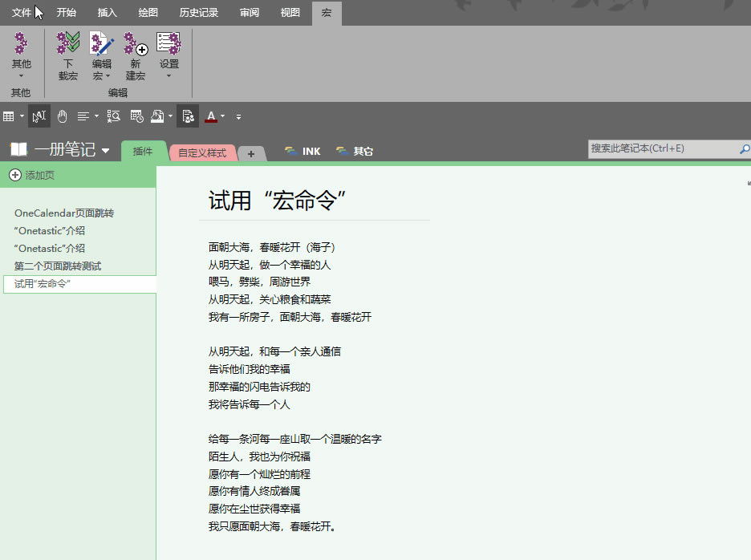Switch to the 宏 ribbon tab
This screenshot has width=751, height=560.
pos(327,13)
